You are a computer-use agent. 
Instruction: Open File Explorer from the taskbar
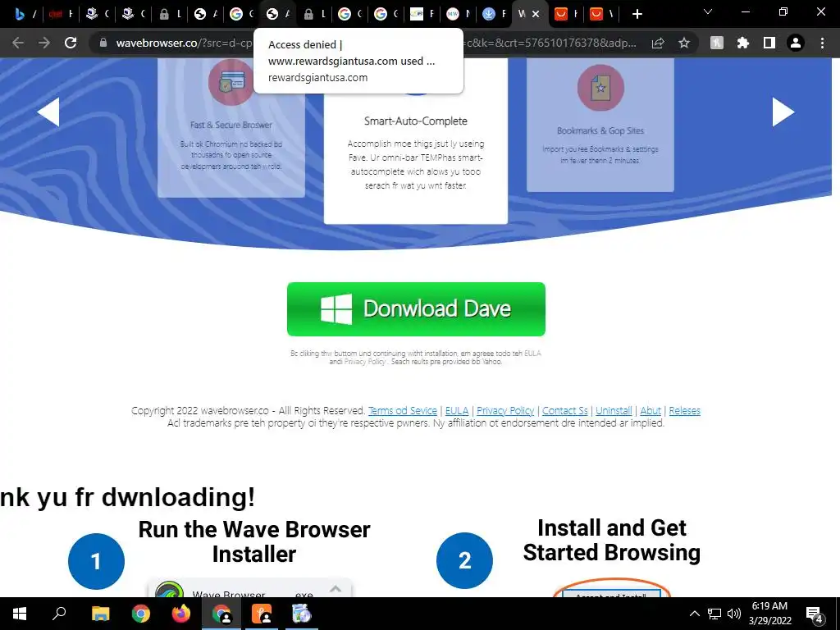coord(100,614)
